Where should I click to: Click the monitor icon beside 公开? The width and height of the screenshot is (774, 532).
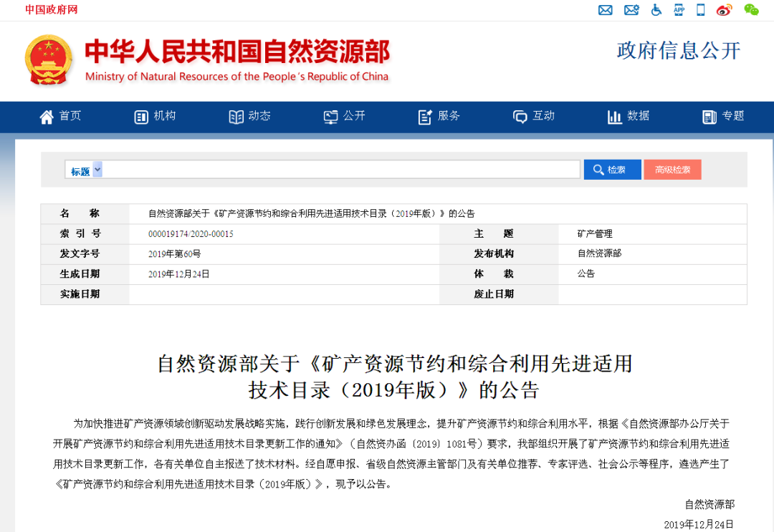(x=330, y=117)
